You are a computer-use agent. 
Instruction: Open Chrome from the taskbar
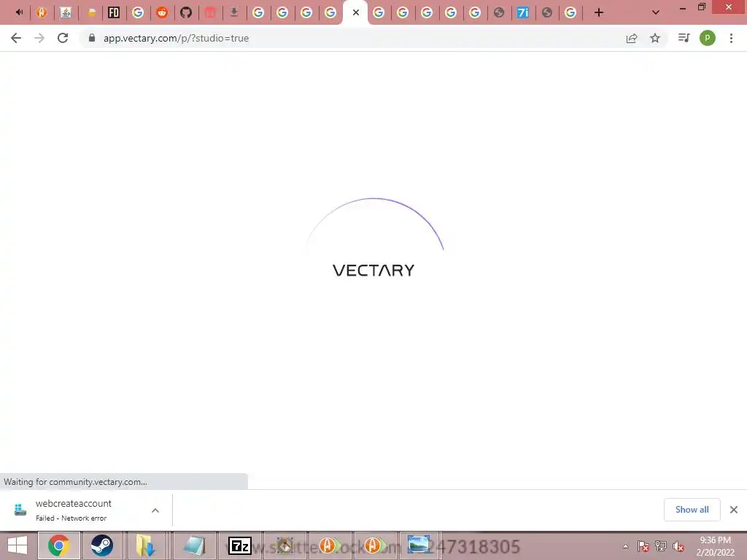point(58,545)
